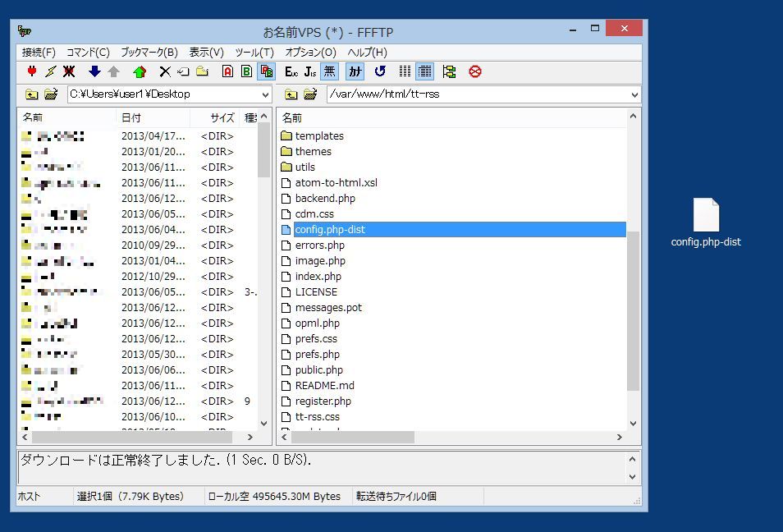Image resolution: width=783 pixels, height=532 pixels.
Task: Sort local list by 日付 column
Action: 153,117
